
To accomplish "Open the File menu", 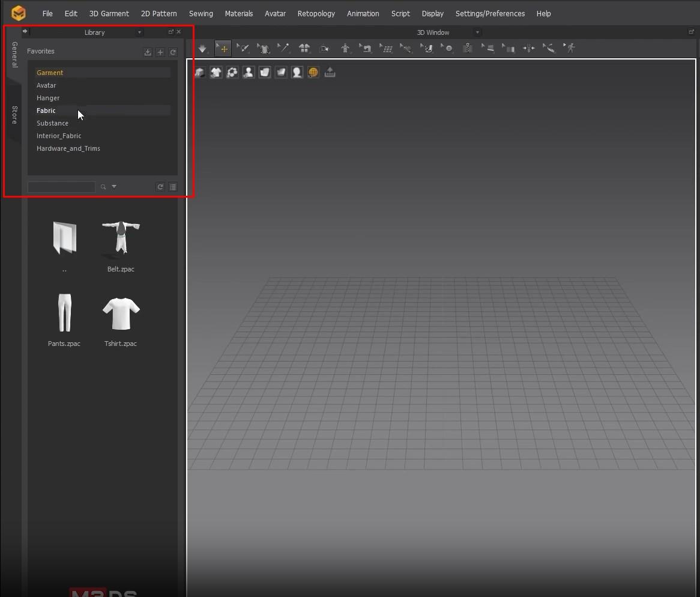I will click(x=47, y=14).
